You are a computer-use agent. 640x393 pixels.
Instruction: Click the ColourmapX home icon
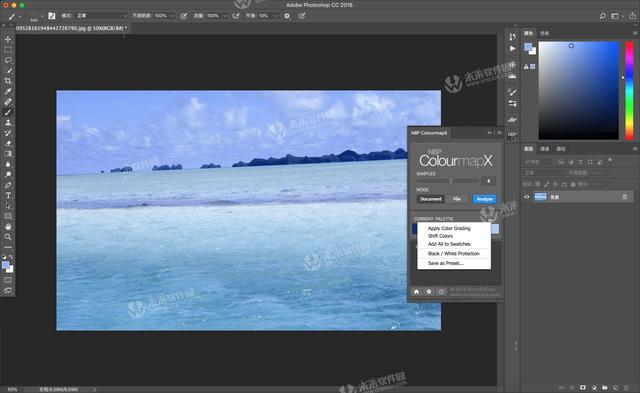point(416,292)
